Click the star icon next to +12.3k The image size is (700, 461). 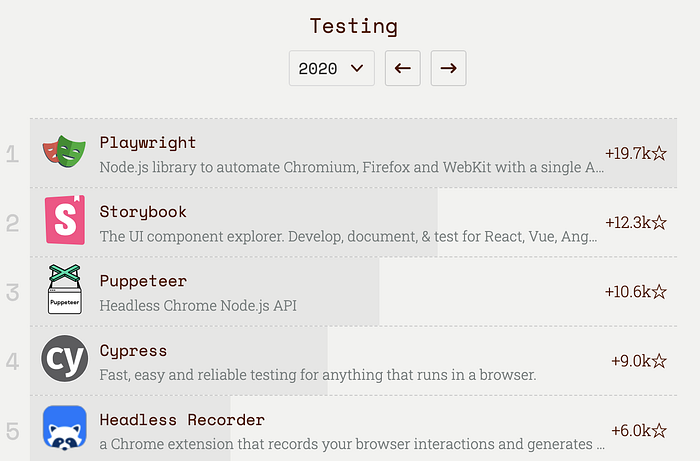[659, 222]
